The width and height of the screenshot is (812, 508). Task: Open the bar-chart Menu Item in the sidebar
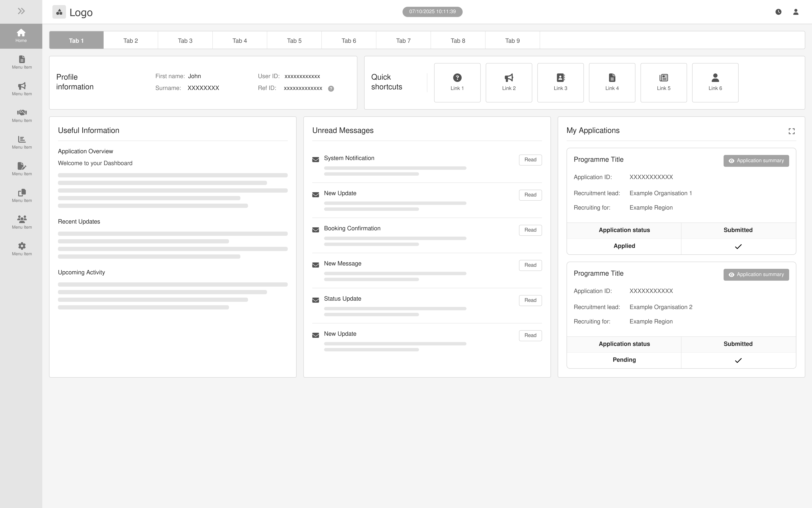pyautogui.click(x=22, y=142)
